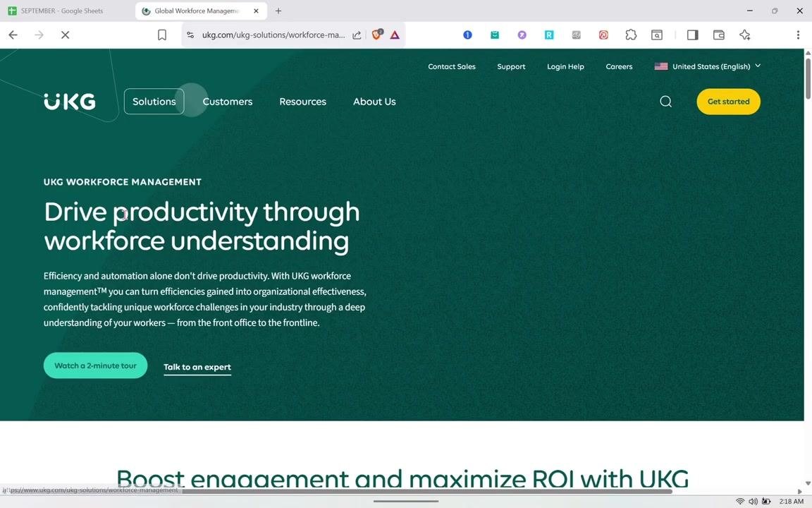Share this page link icon
Viewport: 812px width, 508px height.
click(x=357, y=35)
